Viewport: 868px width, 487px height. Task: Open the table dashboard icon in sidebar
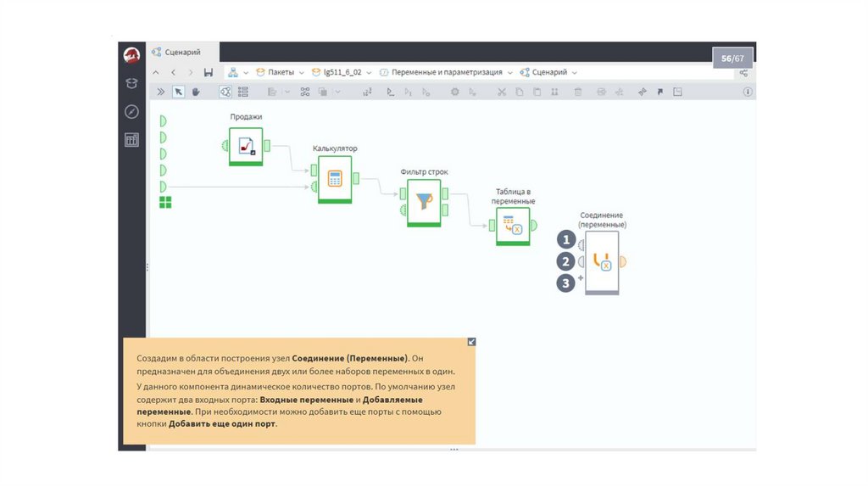131,140
